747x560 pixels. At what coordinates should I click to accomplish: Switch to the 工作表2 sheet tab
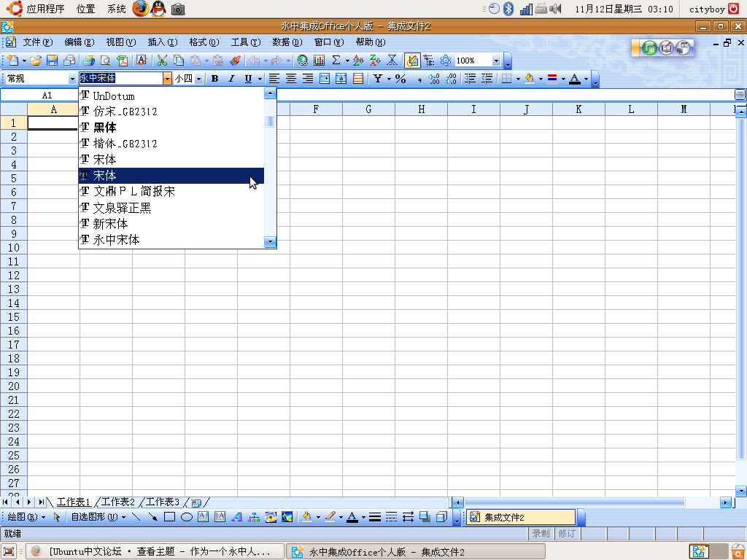117,502
